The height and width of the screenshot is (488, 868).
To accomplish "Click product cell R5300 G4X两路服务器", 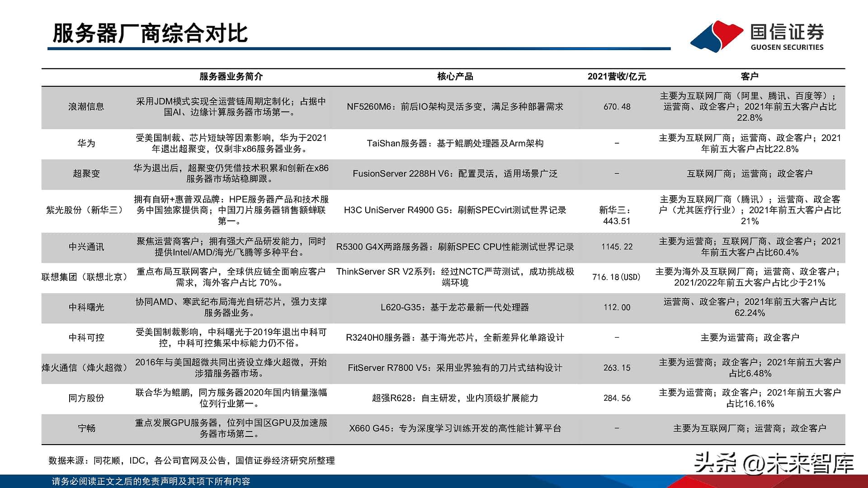I will [x=455, y=247].
